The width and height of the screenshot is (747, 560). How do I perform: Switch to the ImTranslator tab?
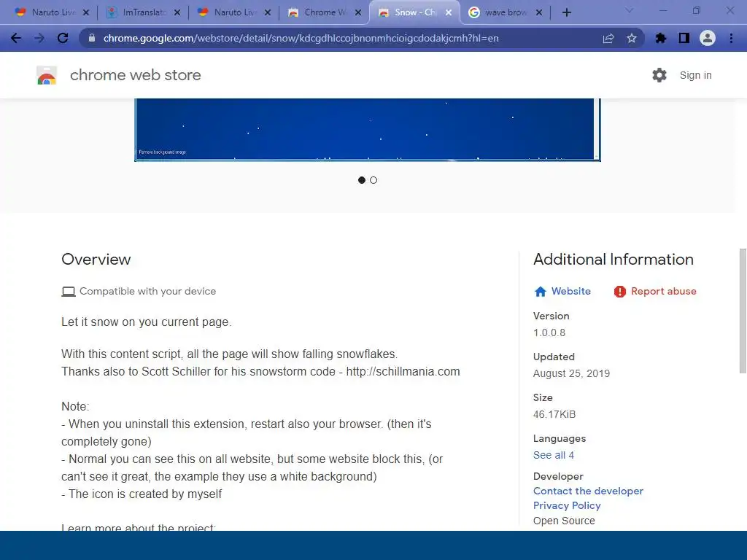(142, 12)
